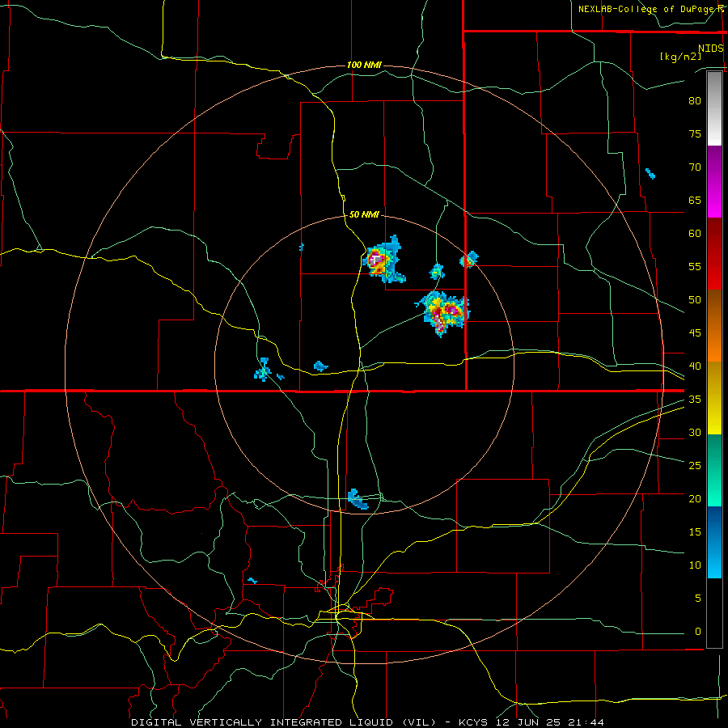Click the DIGITAL VERTICALLY INTEGRATED LIQUID (VIL) title
The image size is (728, 728).
coord(283,722)
